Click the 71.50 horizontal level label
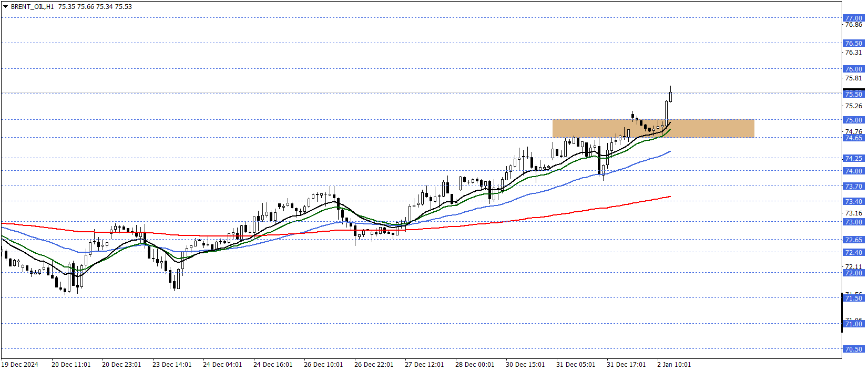The image size is (868, 371). coord(853,298)
